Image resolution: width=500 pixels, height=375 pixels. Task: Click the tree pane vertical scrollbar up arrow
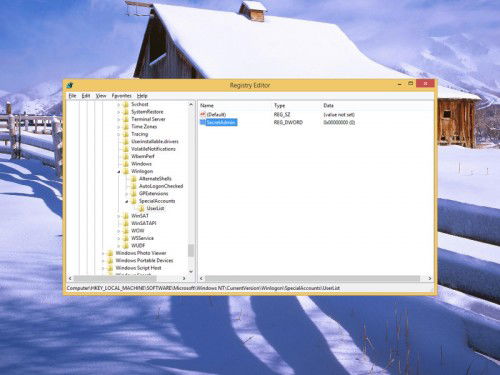[x=191, y=105]
